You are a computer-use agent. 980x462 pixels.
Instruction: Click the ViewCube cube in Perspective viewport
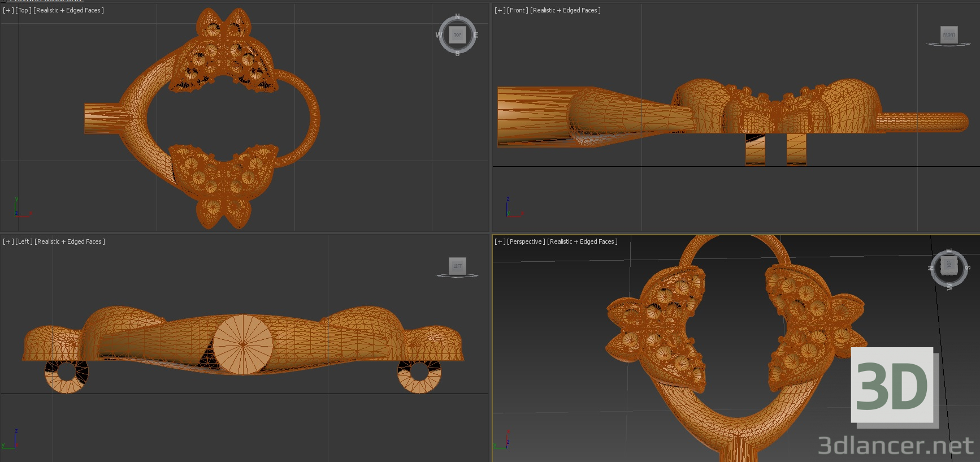click(949, 265)
